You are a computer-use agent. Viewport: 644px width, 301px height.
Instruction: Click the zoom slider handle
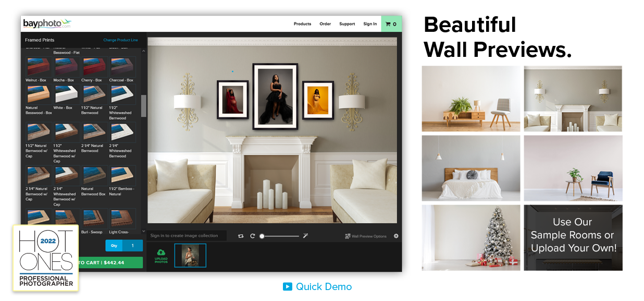(x=262, y=236)
